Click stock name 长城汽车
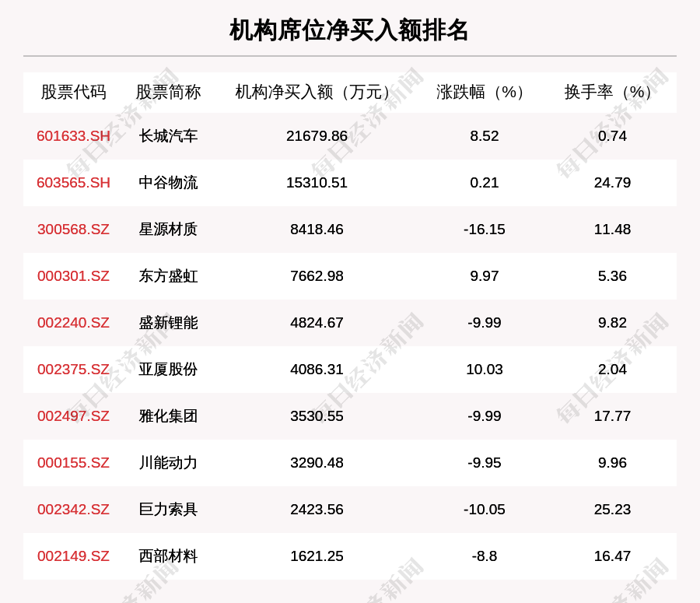Screen dimensions: 700x603 (x=168, y=136)
